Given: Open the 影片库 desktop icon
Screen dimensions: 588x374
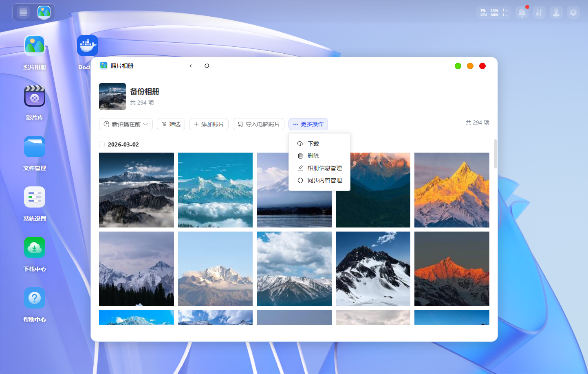Looking at the screenshot, I should point(35,96).
